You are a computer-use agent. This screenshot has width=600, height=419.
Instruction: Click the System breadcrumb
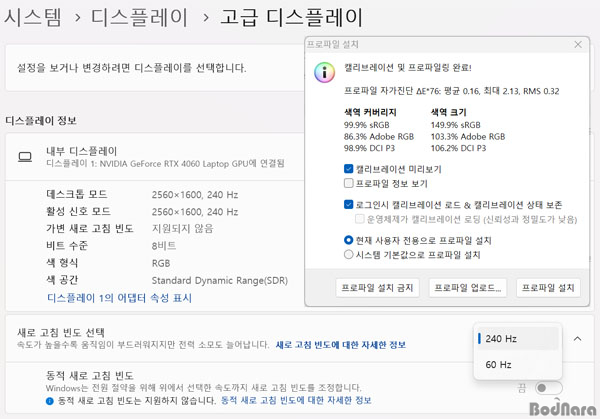(33, 18)
